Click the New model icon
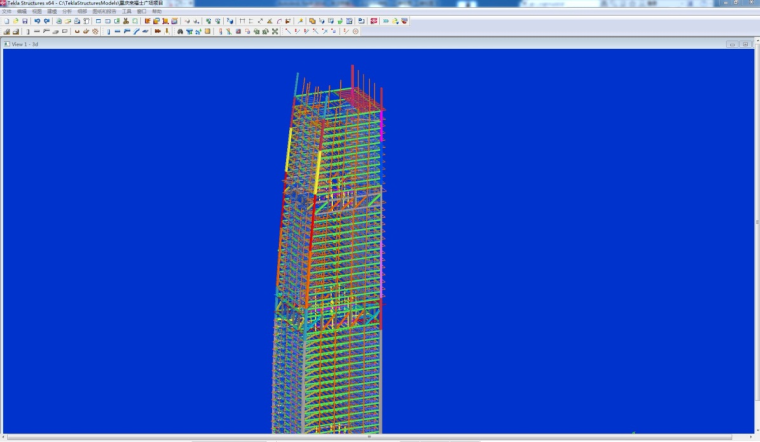 click(6, 21)
